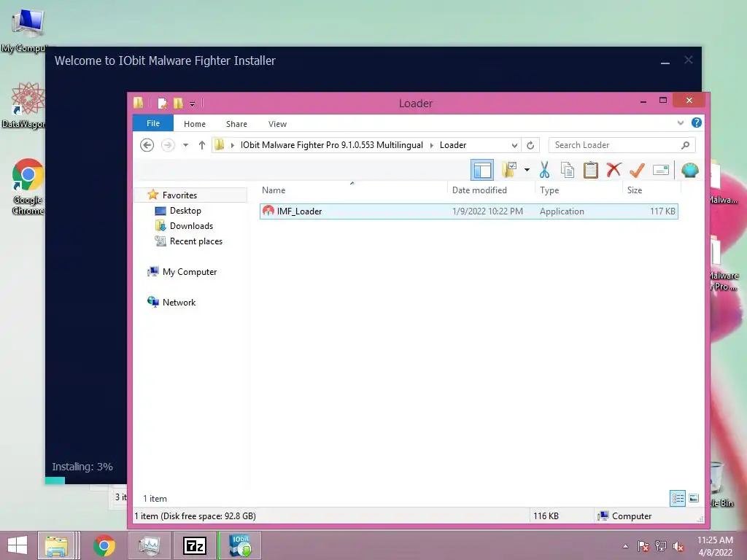Launch Google Chrome from the taskbar
Image resolution: width=747 pixels, height=560 pixels.
(104, 545)
